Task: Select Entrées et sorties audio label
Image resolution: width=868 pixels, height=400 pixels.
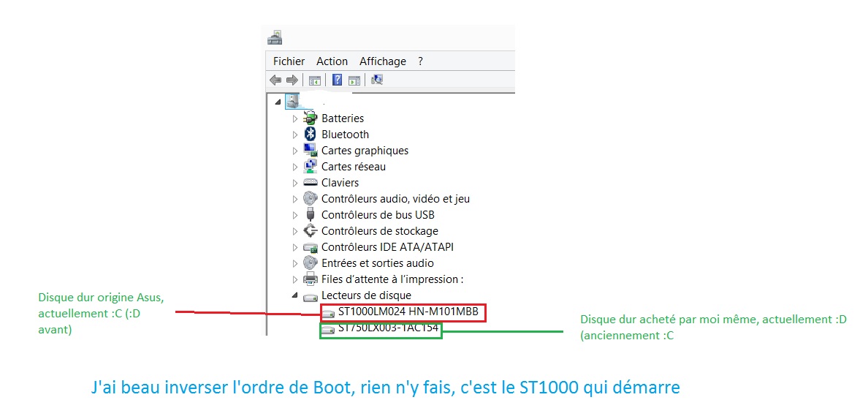Action: pos(378,263)
